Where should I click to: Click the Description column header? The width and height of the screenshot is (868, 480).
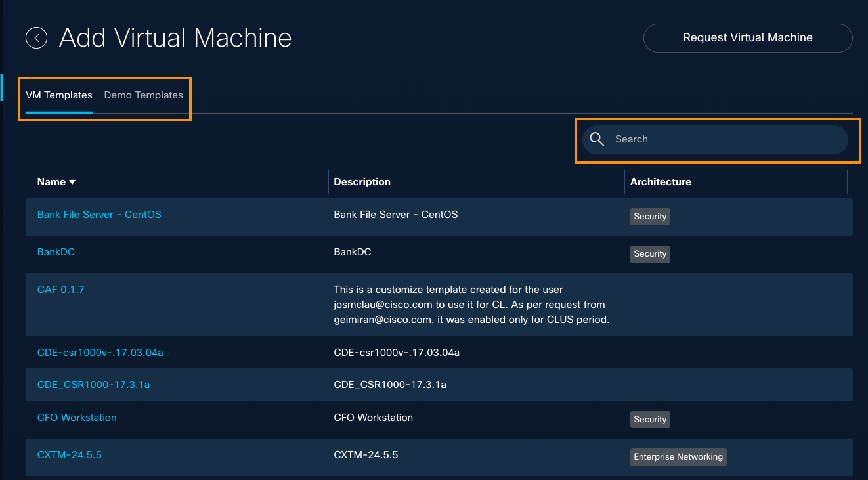tap(362, 182)
